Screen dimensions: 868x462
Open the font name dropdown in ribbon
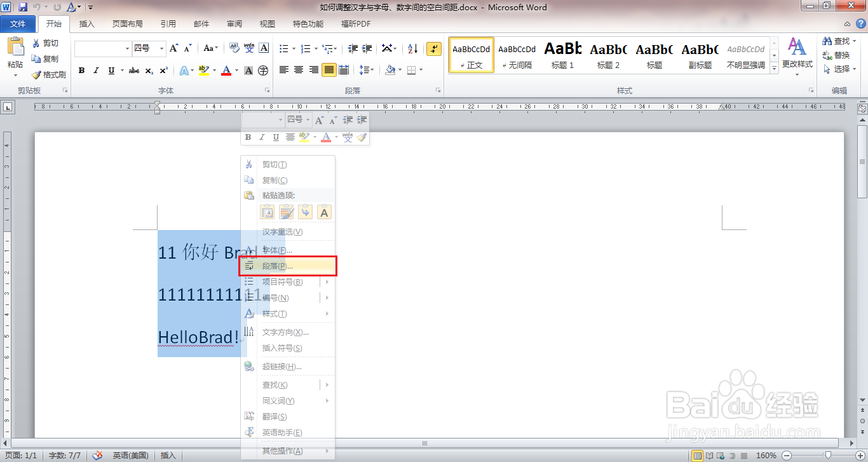[126, 48]
